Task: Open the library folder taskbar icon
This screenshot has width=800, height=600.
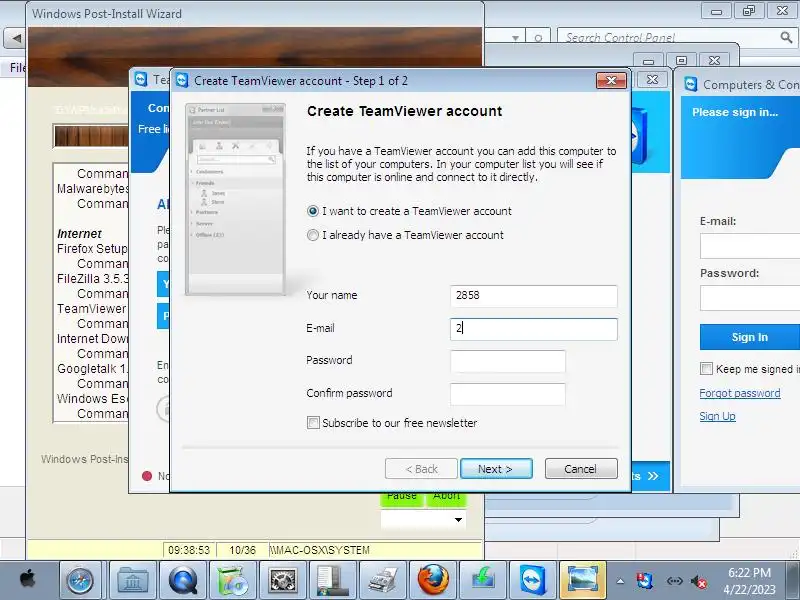Action: click(132, 581)
